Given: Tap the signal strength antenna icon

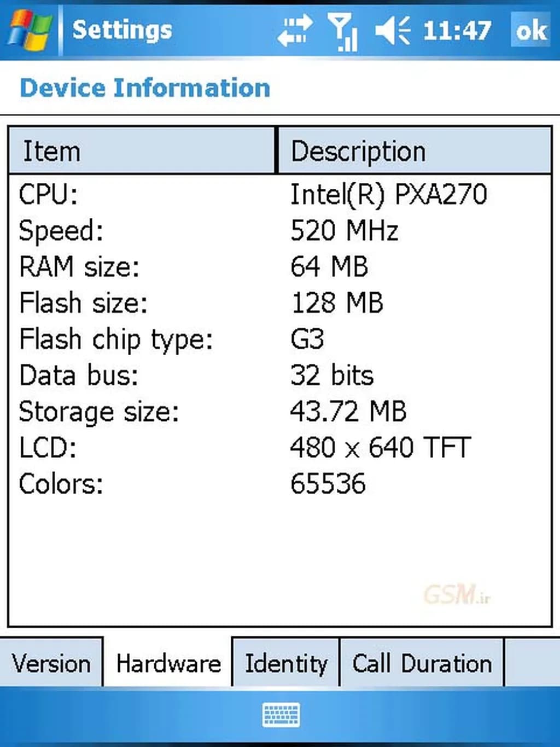Looking at the screenshot, I should click(x=343, y=31).
